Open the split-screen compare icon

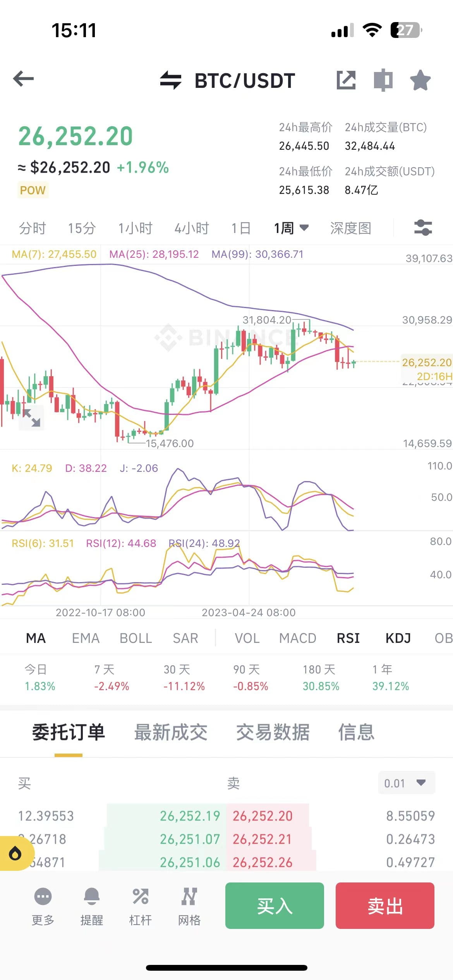click(383, 80)
